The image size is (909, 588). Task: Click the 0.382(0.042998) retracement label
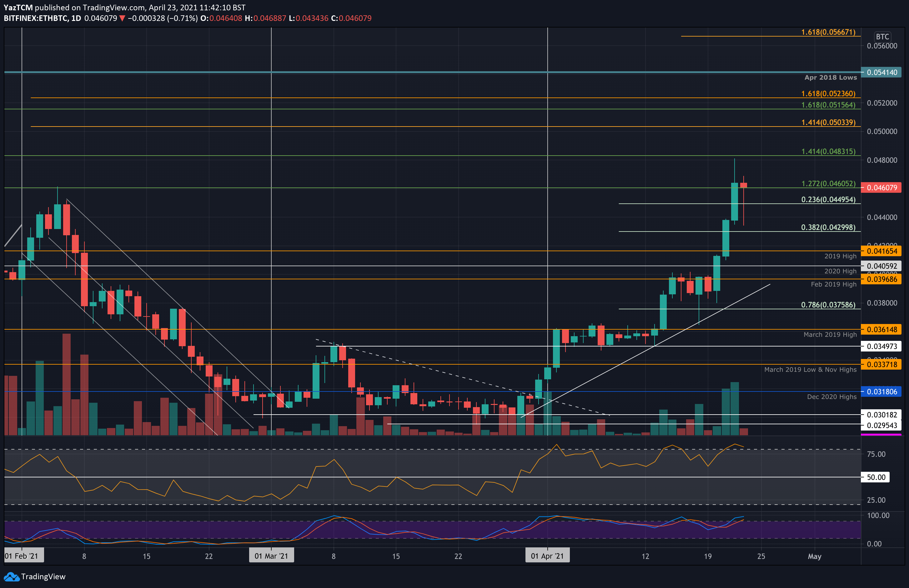pos(828,227)
